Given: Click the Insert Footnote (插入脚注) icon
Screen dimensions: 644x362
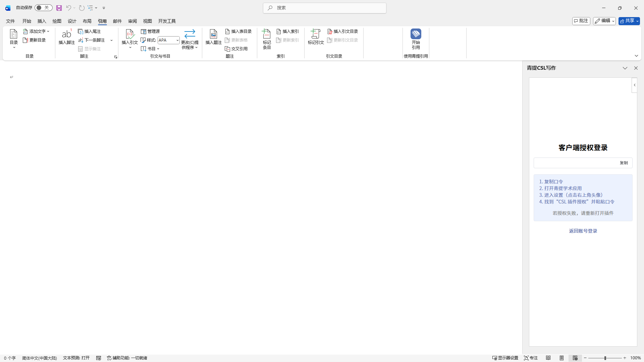Looking at the screenshot, I should 66,34.
